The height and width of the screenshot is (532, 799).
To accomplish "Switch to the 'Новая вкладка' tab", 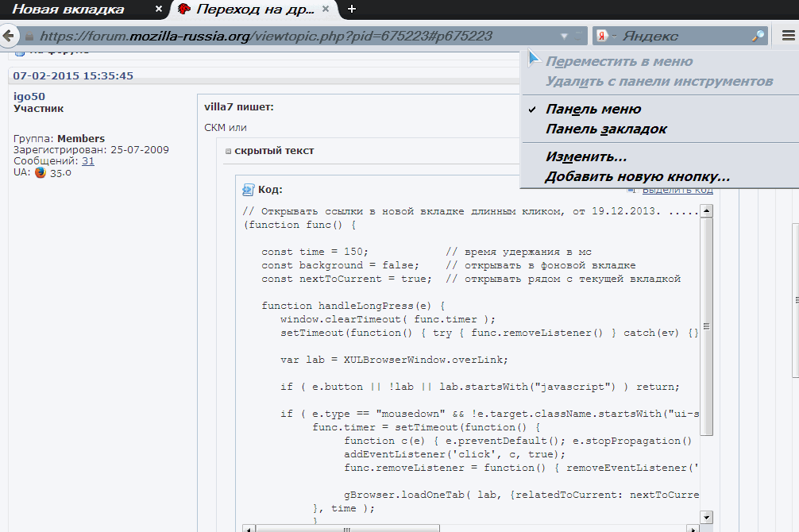I will pos(70,10).
